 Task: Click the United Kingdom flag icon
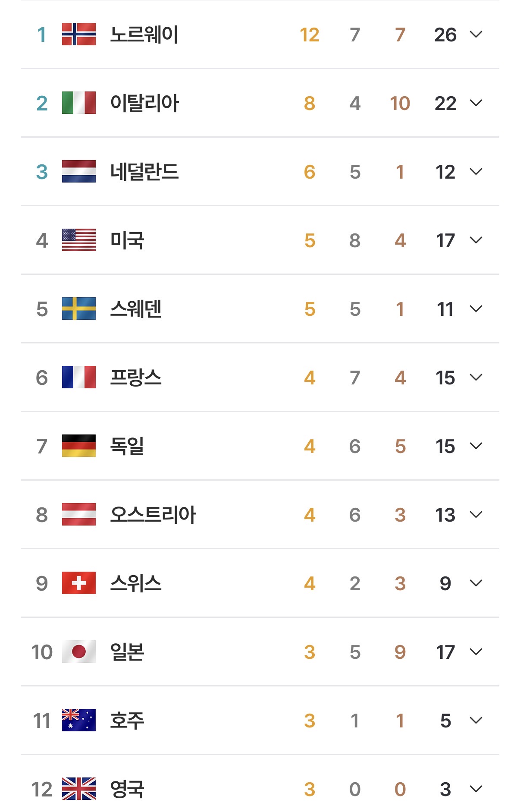click(x=79, y=789)
